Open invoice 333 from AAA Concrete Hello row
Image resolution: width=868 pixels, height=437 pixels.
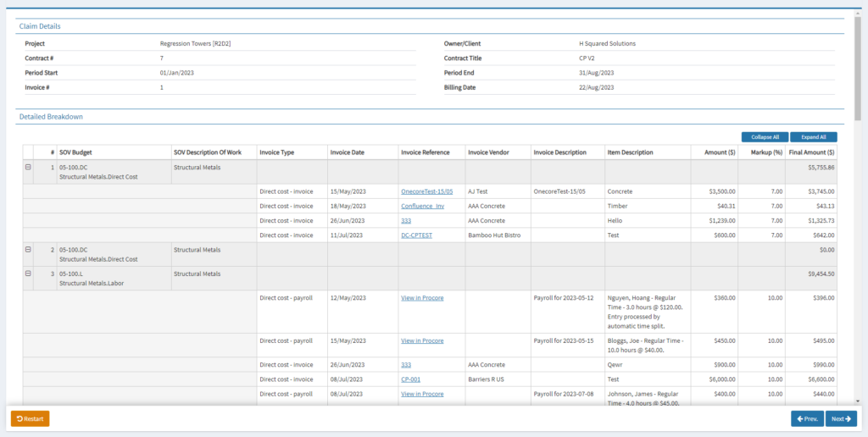[x=406, y=220]
